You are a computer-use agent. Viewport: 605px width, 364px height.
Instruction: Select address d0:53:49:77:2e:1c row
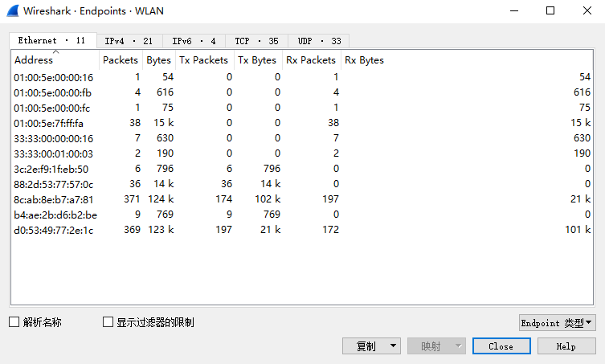coord(302,230)
